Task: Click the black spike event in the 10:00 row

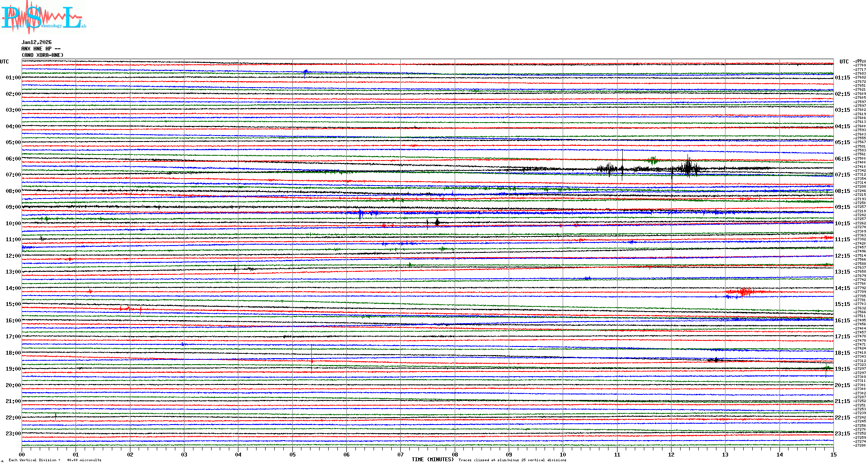Action: coord(437,222)
